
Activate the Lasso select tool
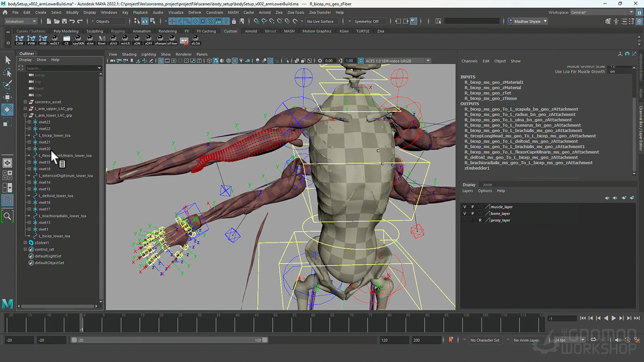click(8, 72)
